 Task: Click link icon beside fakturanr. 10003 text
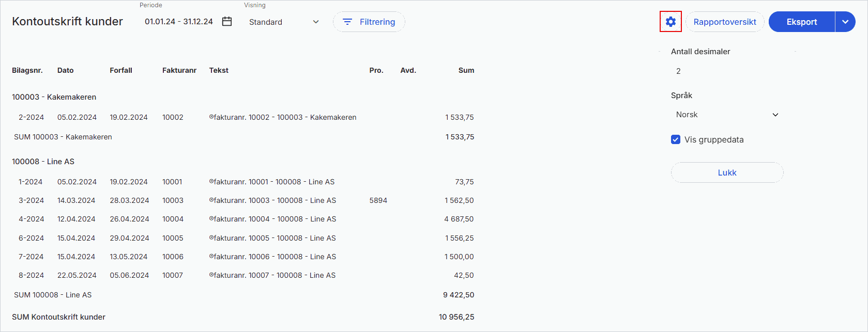pyautogui.click(x=211, y=200)
